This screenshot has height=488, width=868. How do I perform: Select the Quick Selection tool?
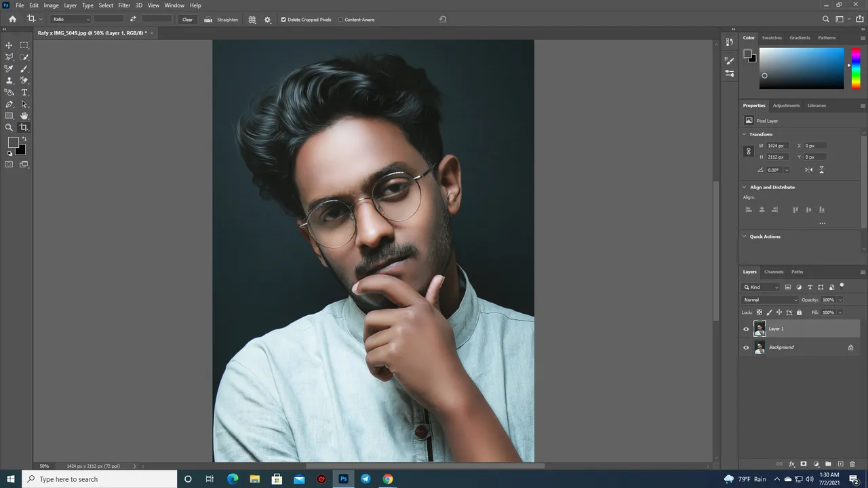click(x=24, y=57)
